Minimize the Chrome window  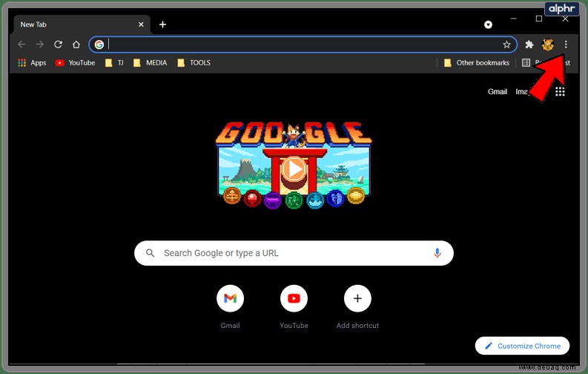click(x=513, y=19)
